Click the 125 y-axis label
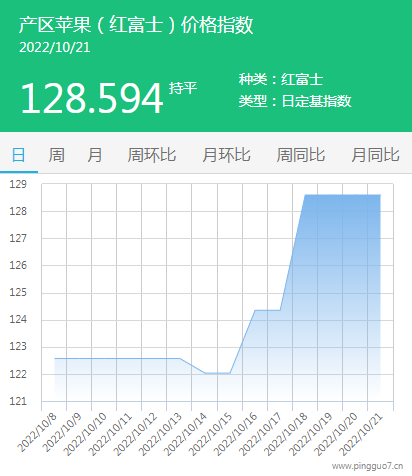Image resolution: width=412 pixels, height=476 pixels. pyautogui.click(x=18, y=292)
